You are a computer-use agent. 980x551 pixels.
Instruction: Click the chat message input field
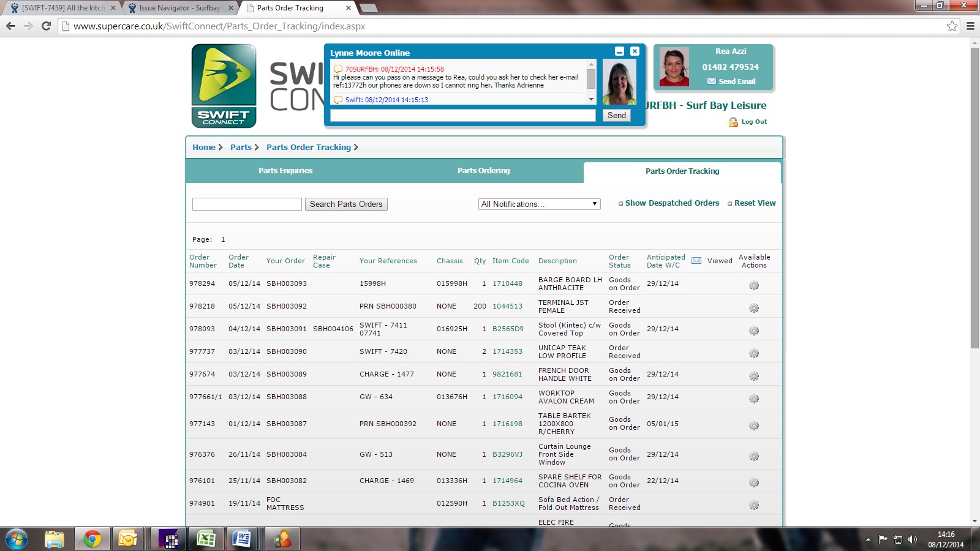coord(462,115)
